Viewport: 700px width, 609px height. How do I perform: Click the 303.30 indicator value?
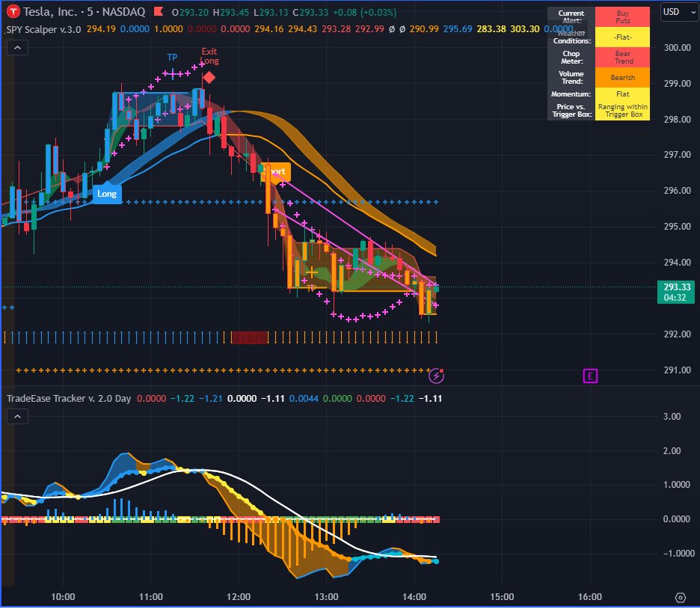524,29
